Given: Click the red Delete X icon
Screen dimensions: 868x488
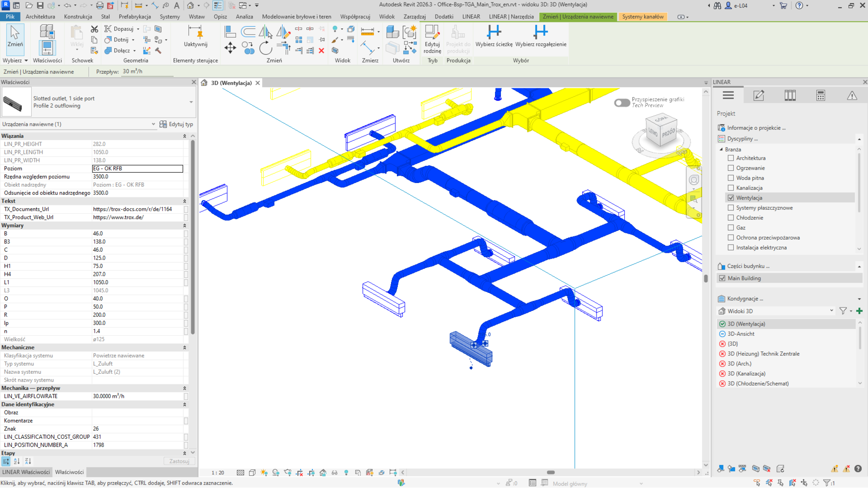Looking at the screenshot, I should tap(321, 51).
